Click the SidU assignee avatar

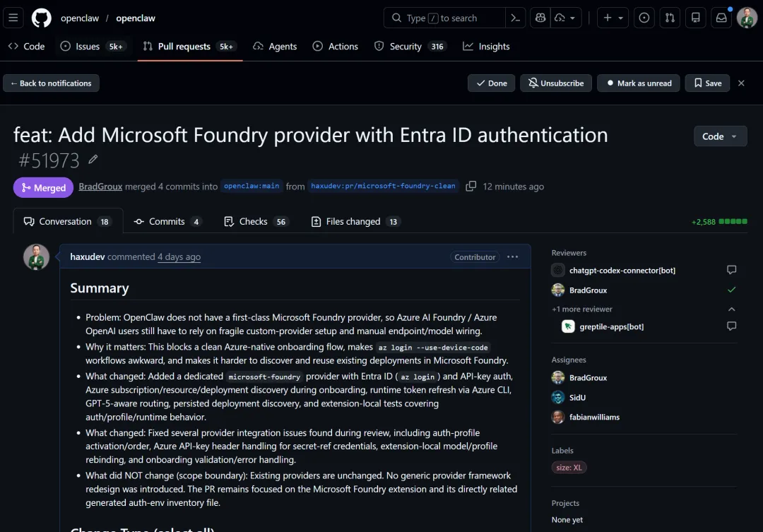[558, 397]
